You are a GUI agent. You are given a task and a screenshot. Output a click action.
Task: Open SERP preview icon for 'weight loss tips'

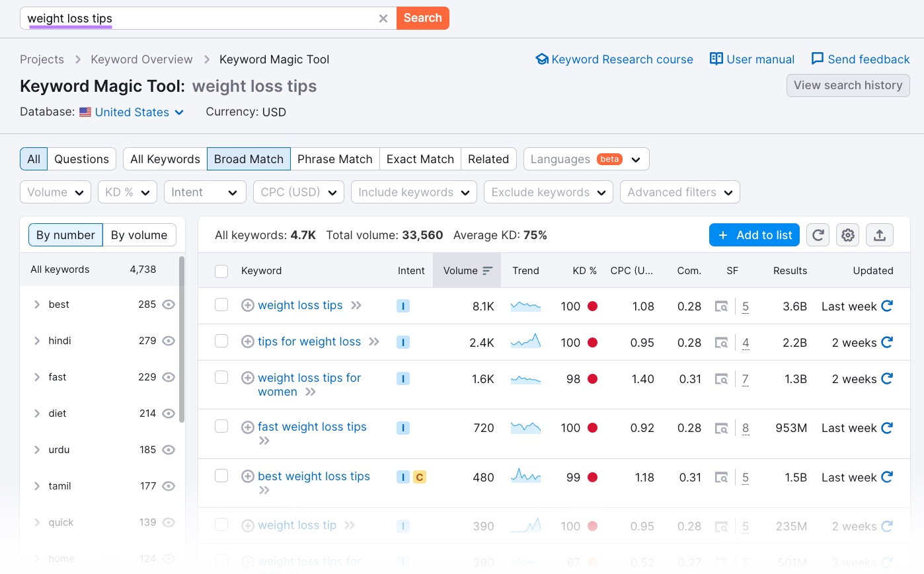(x=722, y=306)
